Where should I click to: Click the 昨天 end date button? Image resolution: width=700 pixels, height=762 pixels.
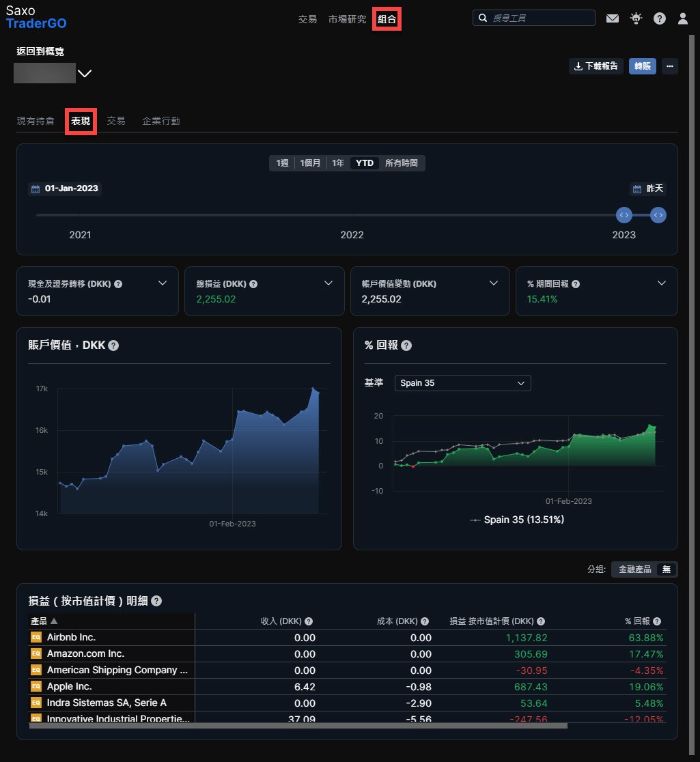pos(648,188)
